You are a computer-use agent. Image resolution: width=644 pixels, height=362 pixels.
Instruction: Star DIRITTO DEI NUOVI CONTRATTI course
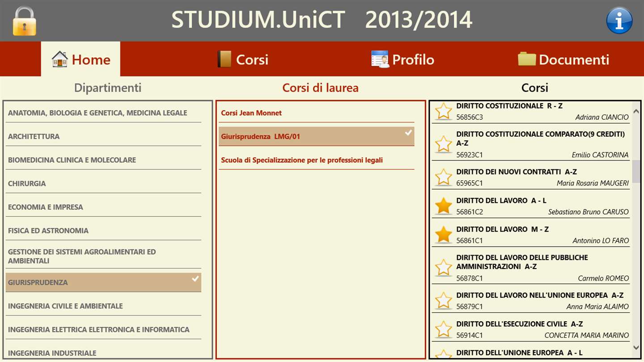[x=444, y=177]
